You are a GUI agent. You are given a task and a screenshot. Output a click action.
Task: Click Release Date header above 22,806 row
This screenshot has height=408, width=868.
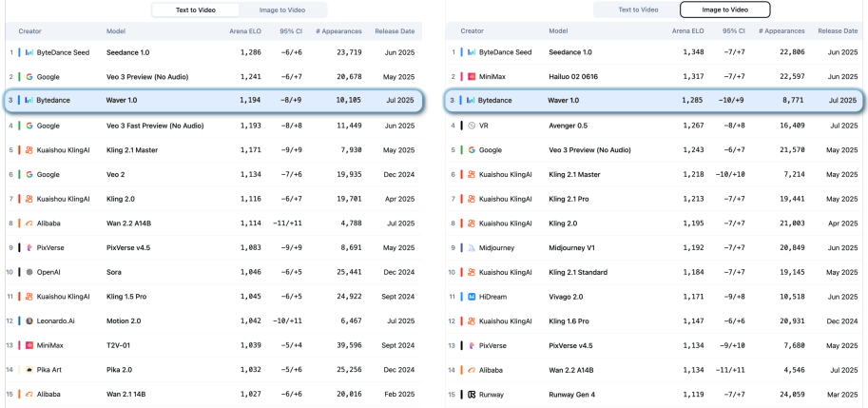(x=838, y=31)
